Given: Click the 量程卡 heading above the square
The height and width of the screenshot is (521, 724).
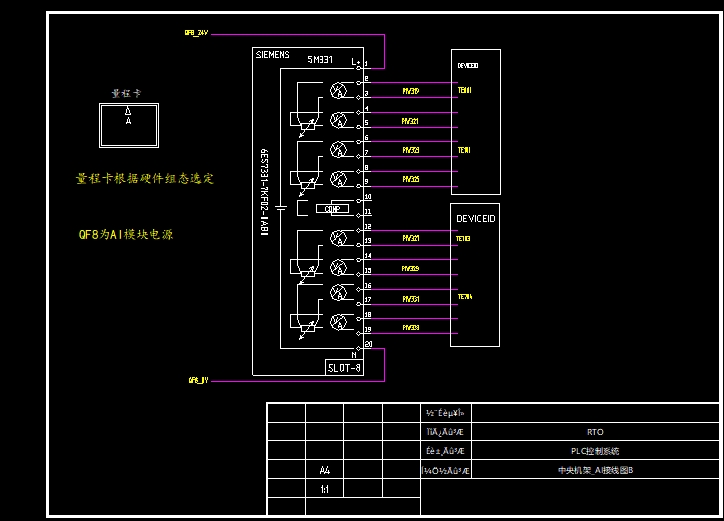Looking at the screenshot, I should pos(126,93).
